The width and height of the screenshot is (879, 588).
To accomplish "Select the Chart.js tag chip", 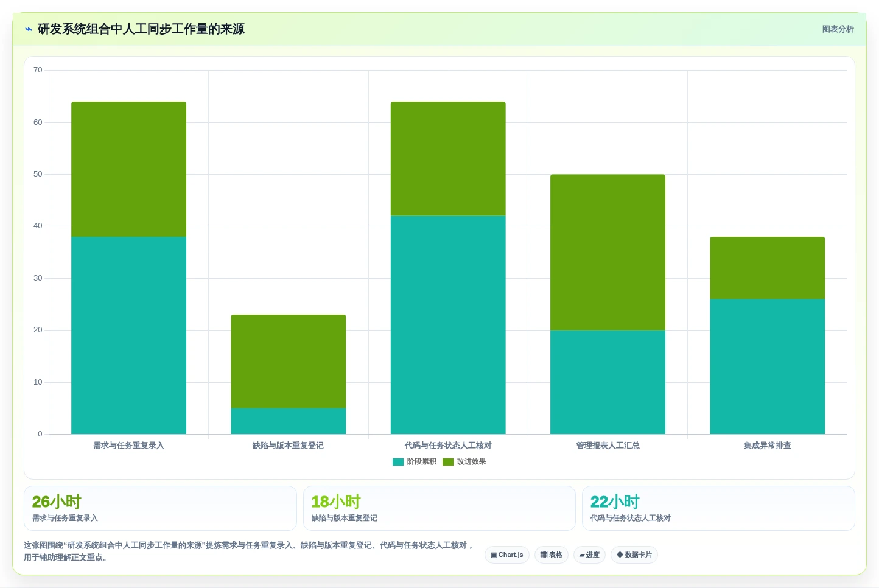I will [507, 555].
